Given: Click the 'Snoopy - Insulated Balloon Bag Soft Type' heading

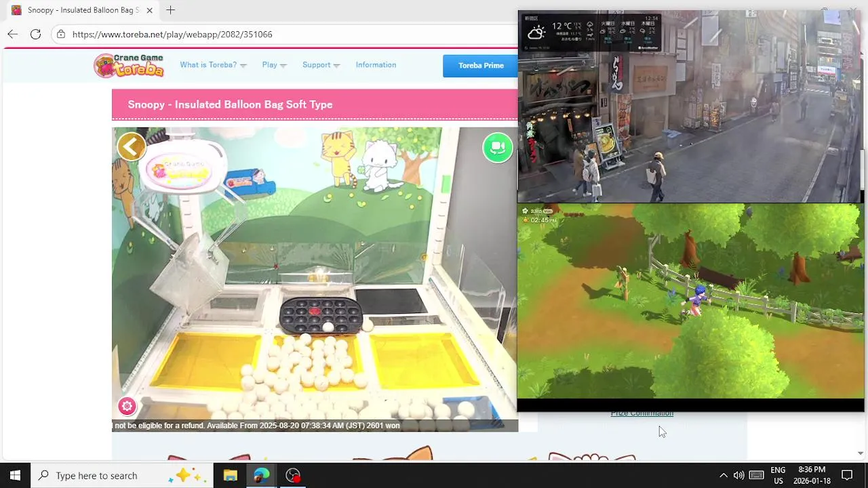Looking at the screenshot, I should (x=230, y=104).
